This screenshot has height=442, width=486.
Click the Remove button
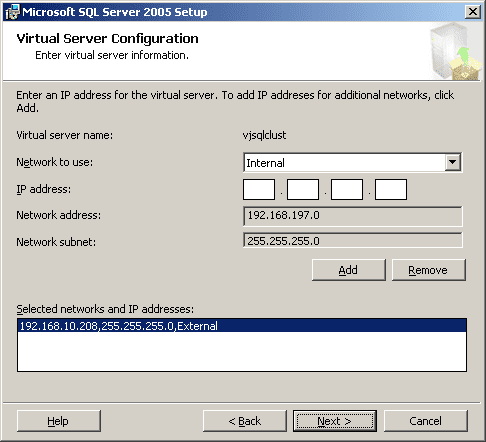pyautogui.click(x=428, y=270)
